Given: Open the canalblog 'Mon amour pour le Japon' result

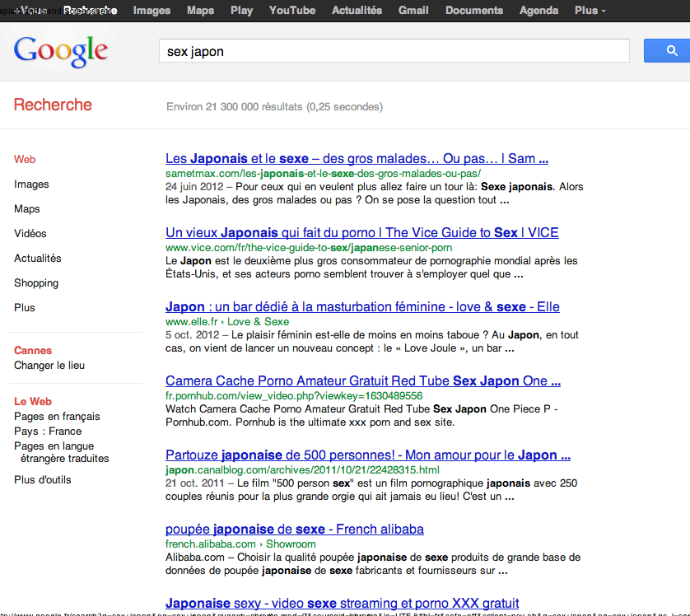Looking at the screenshot, I should [x=368, y=455].
